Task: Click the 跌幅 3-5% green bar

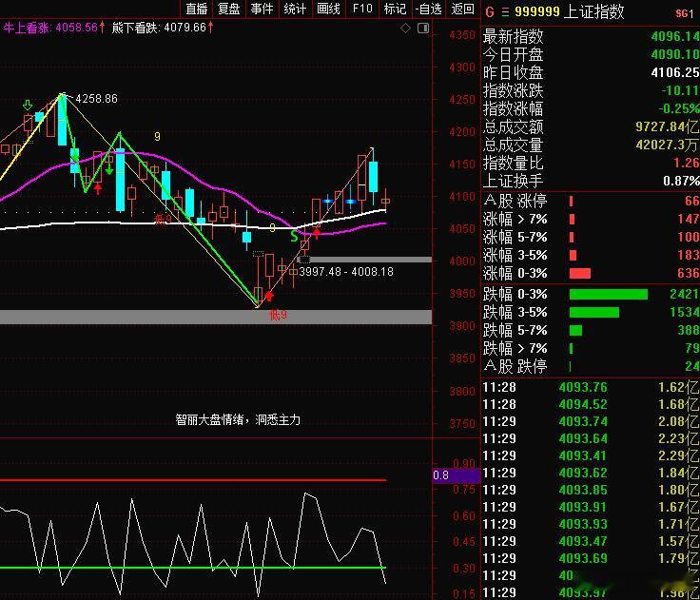Action: [594, 312]
